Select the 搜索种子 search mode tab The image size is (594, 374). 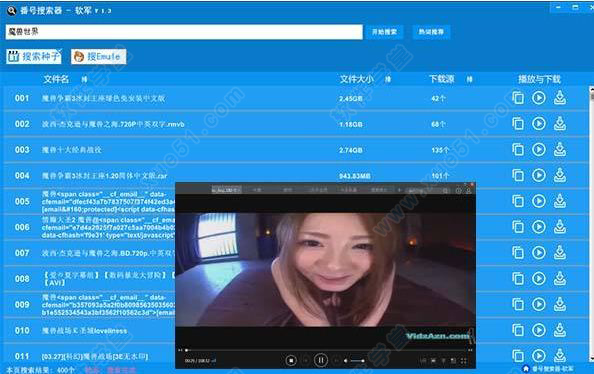coord(34,56)
